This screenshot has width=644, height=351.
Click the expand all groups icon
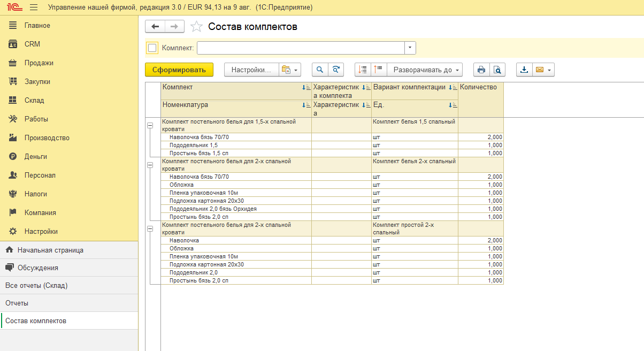tap(363, 70)
